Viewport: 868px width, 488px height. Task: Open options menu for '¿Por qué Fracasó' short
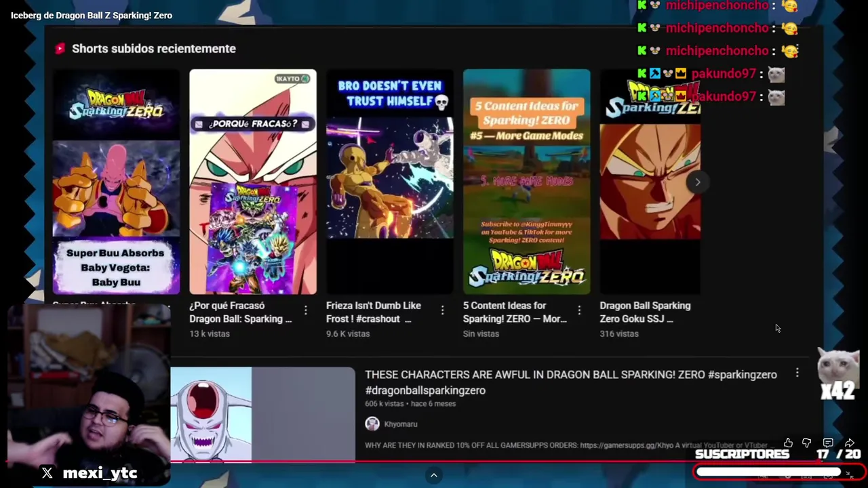306,310
